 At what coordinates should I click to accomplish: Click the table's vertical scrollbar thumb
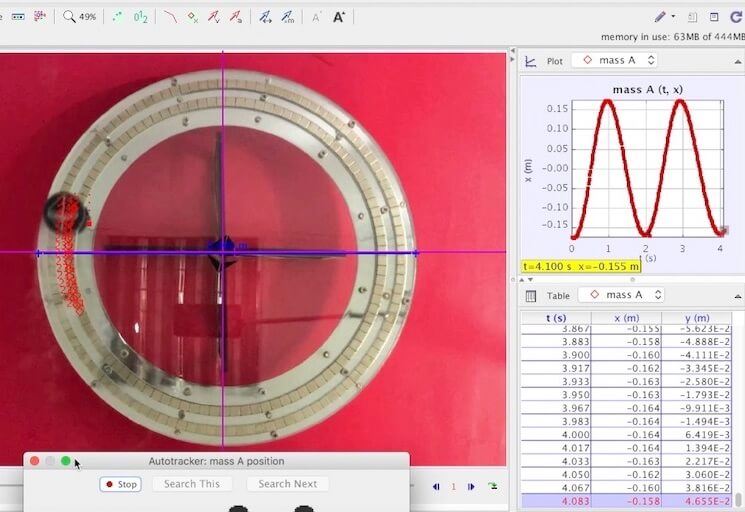[739, 498]
